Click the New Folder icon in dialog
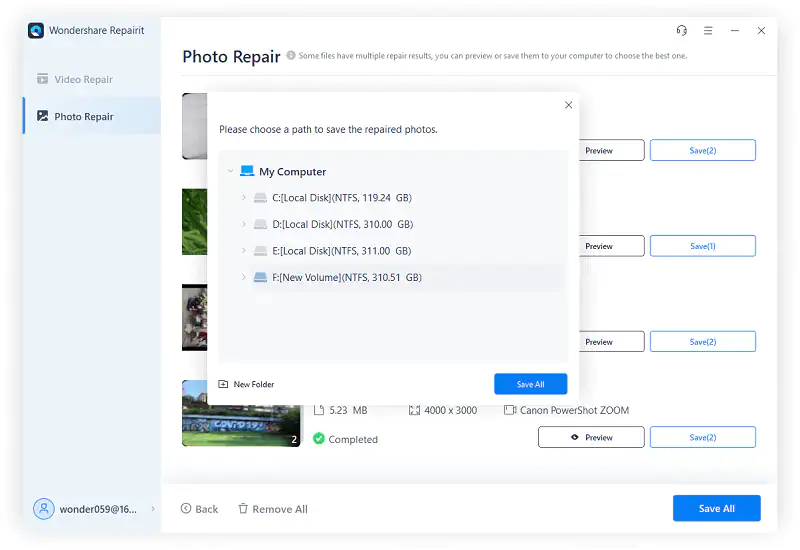 (223, 384)
